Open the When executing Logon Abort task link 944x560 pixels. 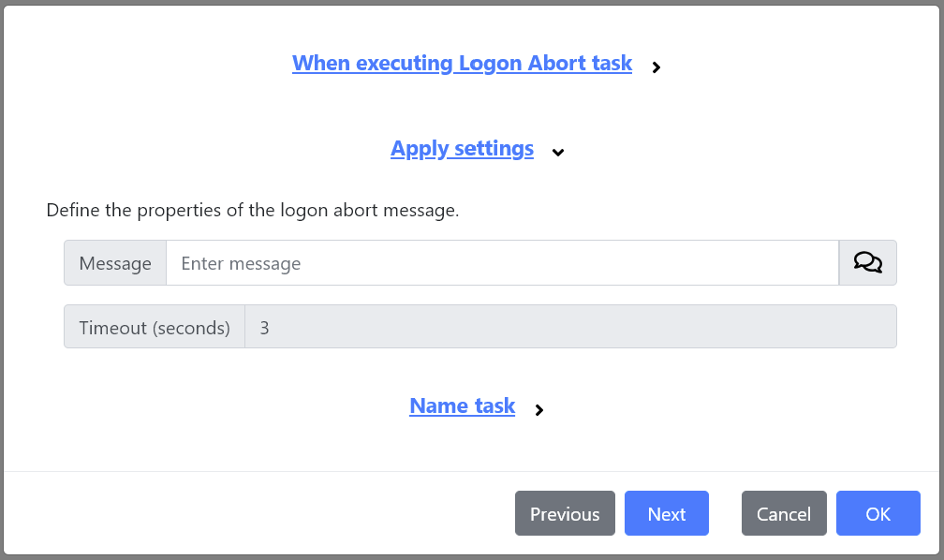(x=462, y=63)
